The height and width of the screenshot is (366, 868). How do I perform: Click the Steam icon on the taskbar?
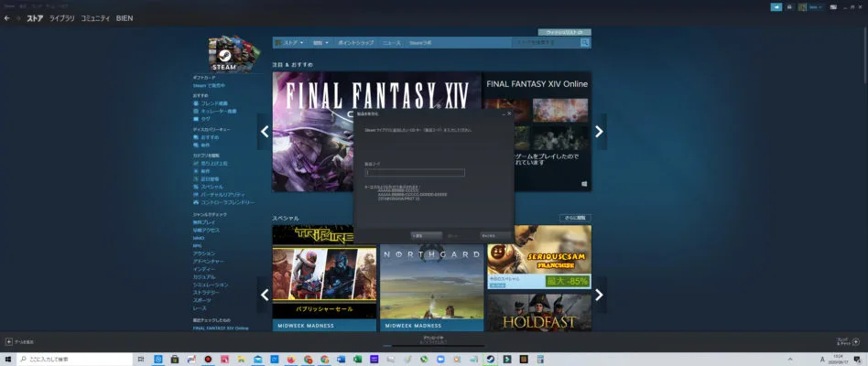click(x=491, y=360)
